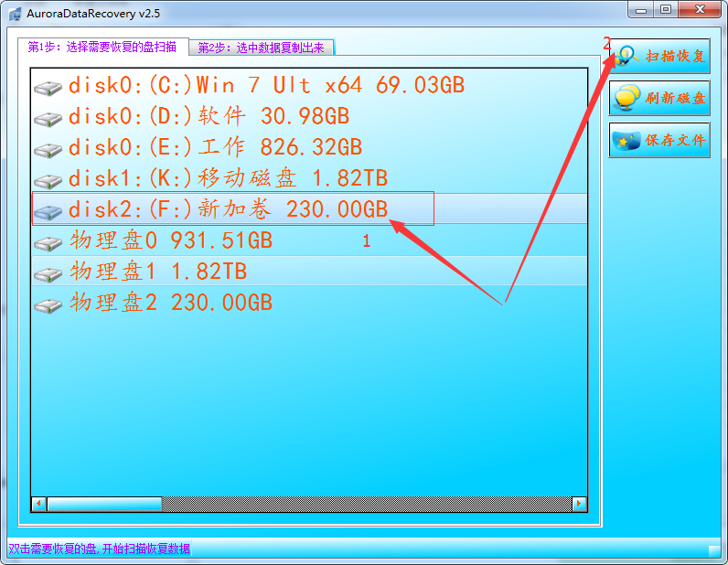Screen dimensions: 728x565
Task: Click the drive icon beside disk0 (E:) 工作
Action: click(x=48, y=150)
